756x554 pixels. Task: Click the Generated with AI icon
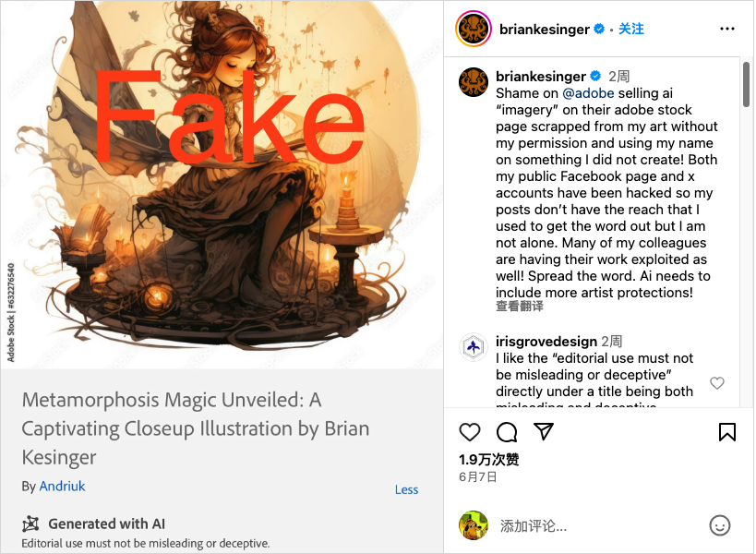pos(30,524)
